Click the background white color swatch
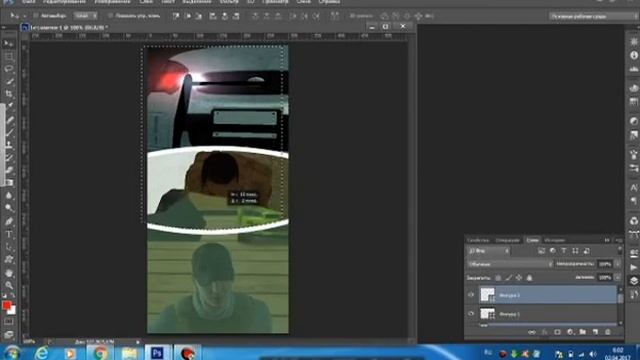 [x=12, y=310]
